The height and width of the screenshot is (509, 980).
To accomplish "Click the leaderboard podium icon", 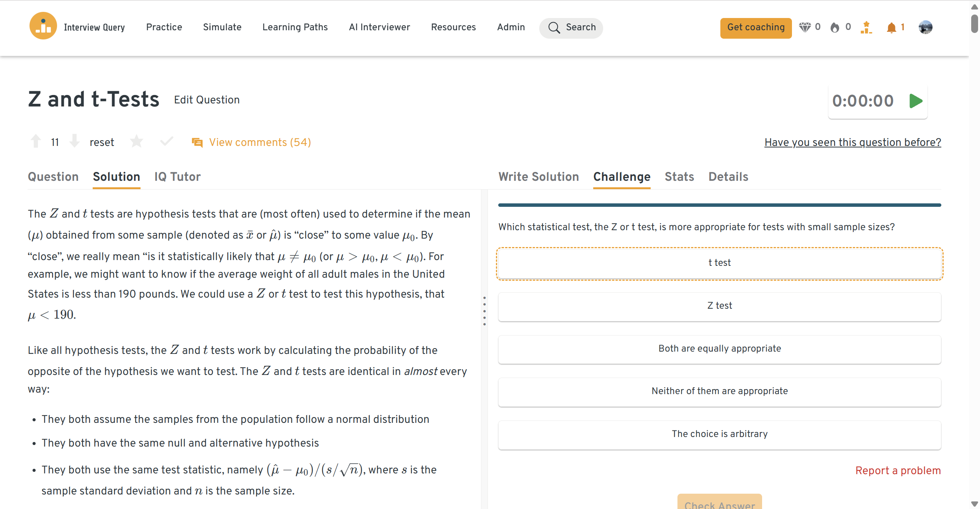I will 866,28.
